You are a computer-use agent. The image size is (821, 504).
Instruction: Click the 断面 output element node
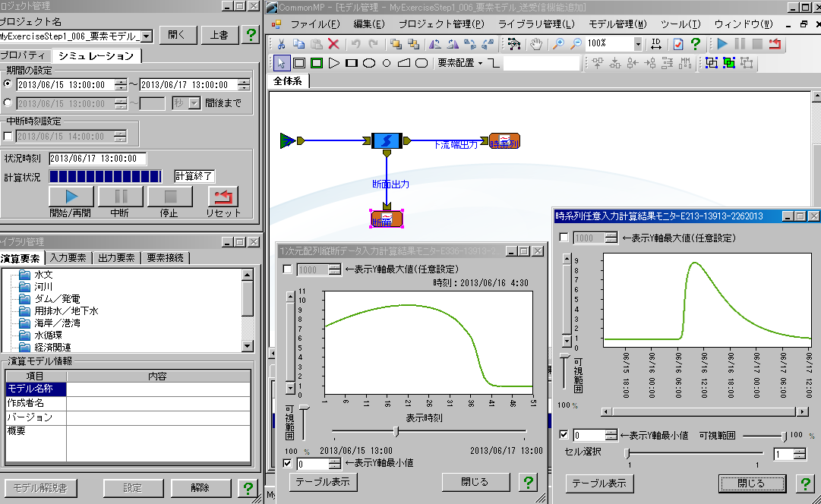(387, 219)
